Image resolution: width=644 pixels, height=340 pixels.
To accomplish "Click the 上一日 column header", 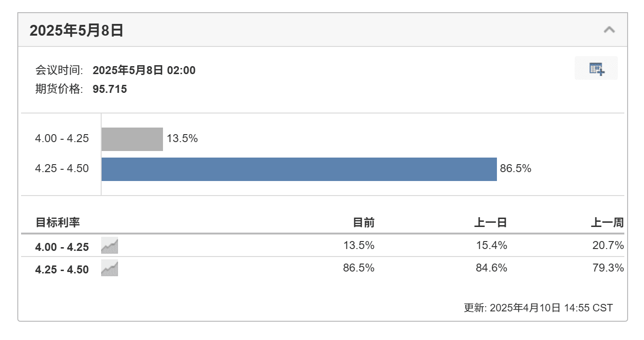I will point(490,222).
